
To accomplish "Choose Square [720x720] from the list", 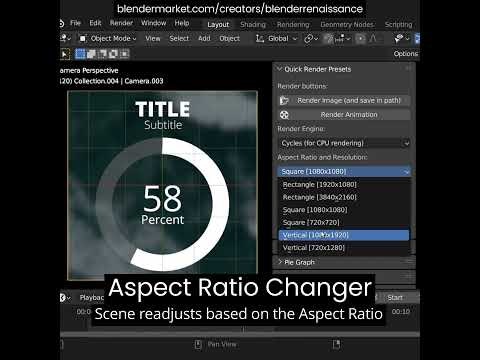I will pos(344,222).
